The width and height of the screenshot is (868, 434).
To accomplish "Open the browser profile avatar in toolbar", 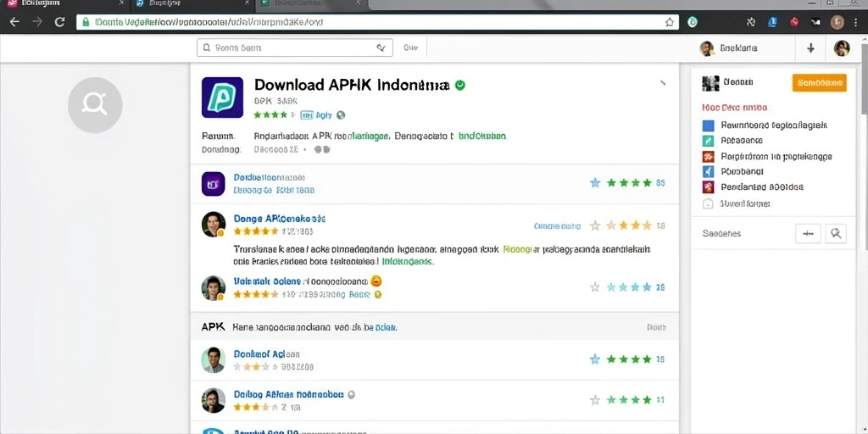I will point(837,22).
